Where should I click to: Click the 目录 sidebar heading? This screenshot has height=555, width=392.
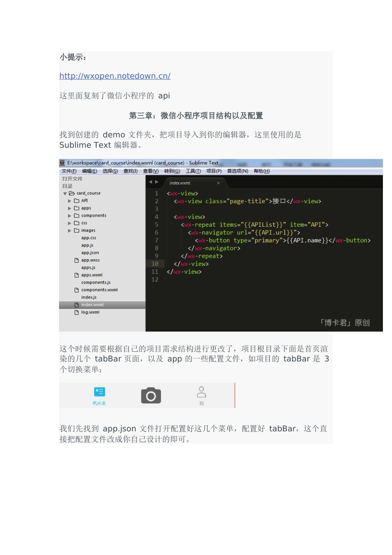pos(67,186)
